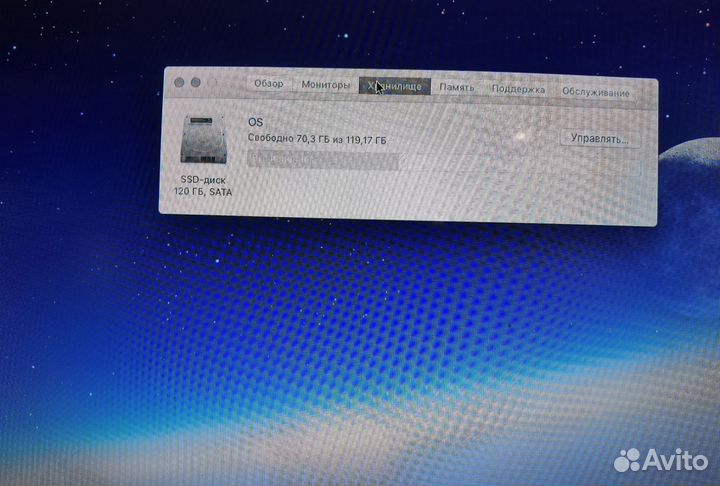Click the Свободно 70,3 ГБ из 119,17 ГБ text
The image size is (720, 486).
(x=317, y=139)
